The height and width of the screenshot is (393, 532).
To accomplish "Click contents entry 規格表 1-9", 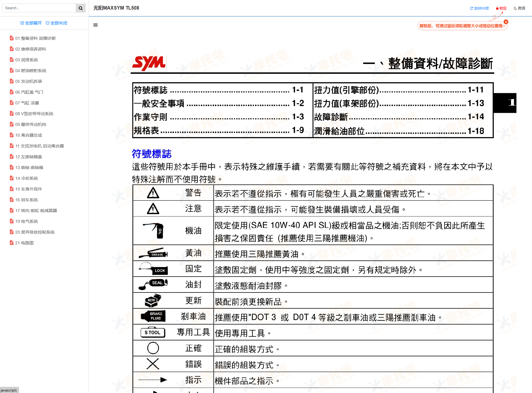I will tap(219, 130).
